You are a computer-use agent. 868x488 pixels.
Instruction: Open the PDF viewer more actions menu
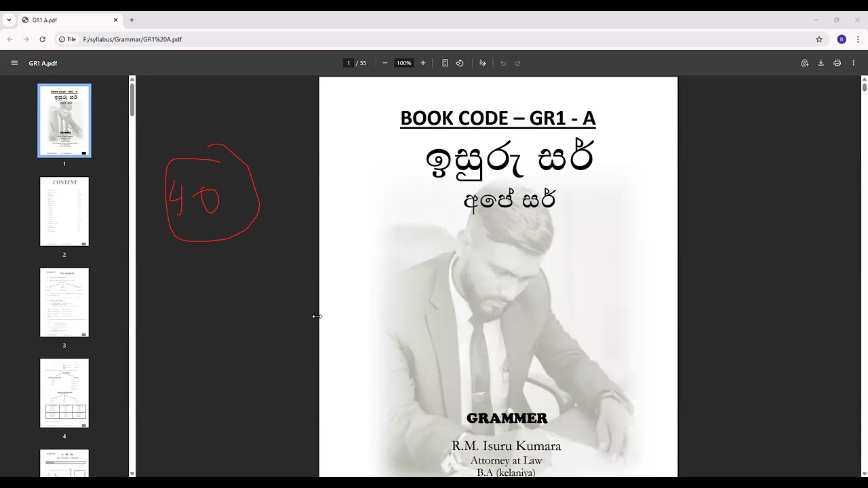point(854,63)
